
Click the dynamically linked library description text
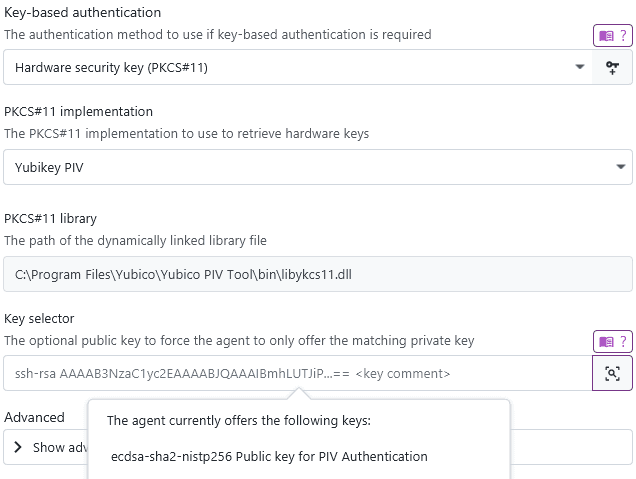(135, 241)
